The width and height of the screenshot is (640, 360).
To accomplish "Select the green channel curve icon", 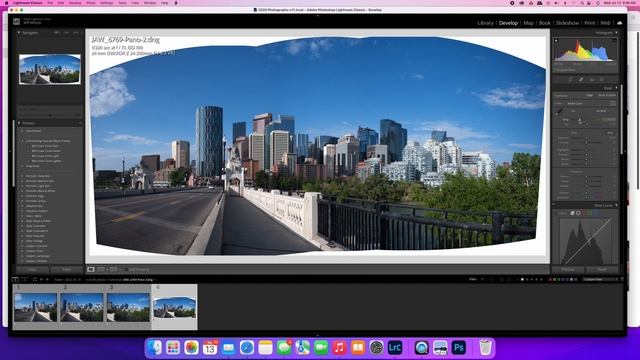I will (589, 213).
